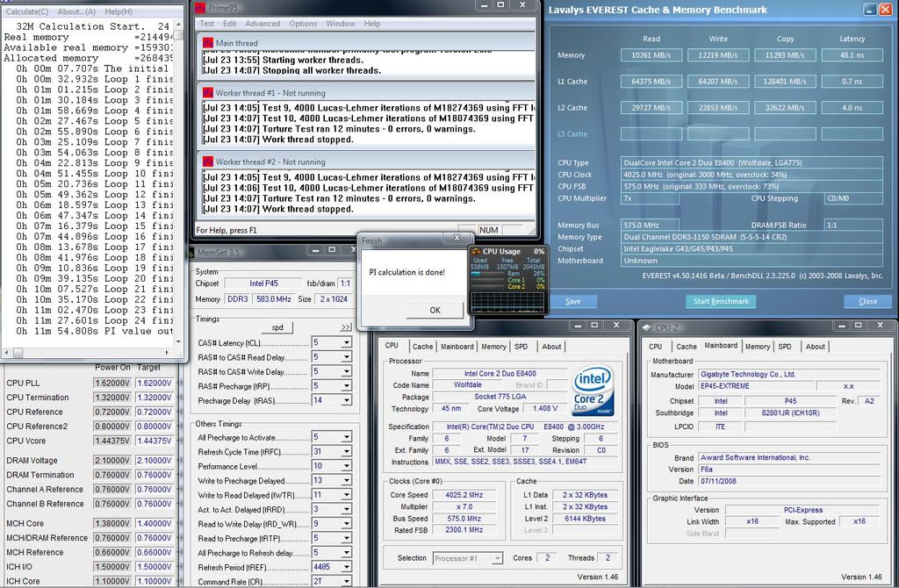The width and height of the screenshot is (899, 588).
Task: Click the Start Benchmark button in EVEREST
Action: pyautogui.click(x=721, y=301)
